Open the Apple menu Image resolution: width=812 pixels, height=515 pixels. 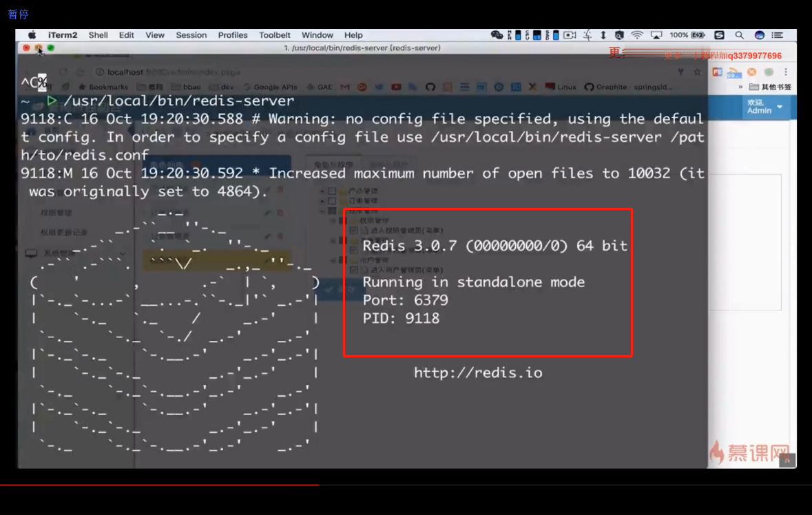coord(32,35)
